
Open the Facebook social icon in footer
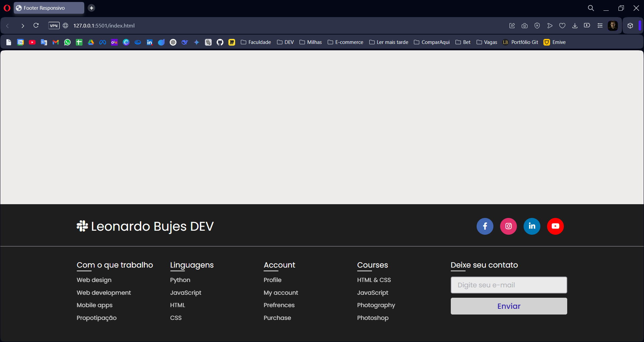485,226
